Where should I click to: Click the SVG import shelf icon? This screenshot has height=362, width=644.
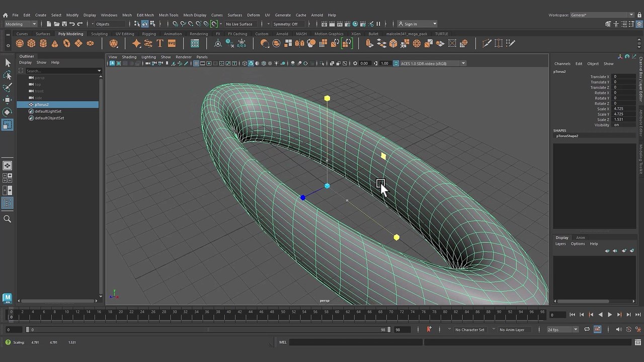pos(172,44)
